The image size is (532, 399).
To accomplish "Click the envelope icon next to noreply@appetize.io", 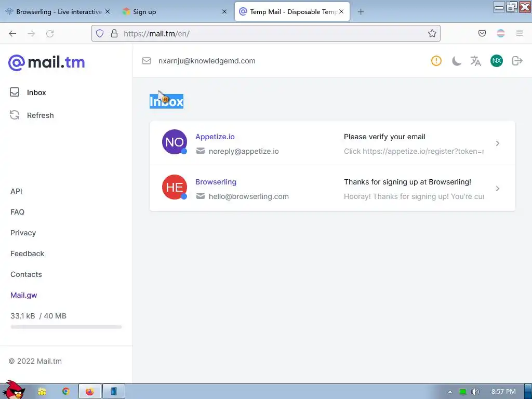I will [x=201, y=151].
